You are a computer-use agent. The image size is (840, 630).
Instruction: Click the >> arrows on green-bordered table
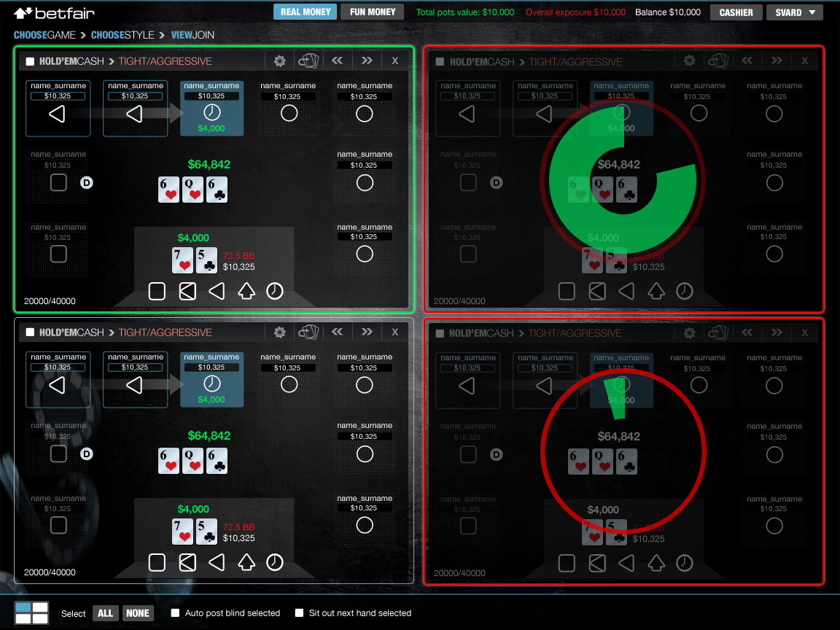[367, 61]
